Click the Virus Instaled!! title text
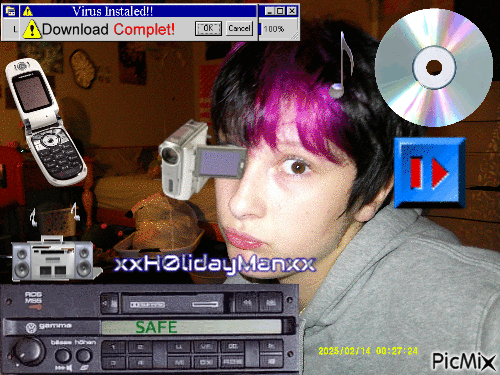Viewport: 500px width, 375px height. (113, 11)
